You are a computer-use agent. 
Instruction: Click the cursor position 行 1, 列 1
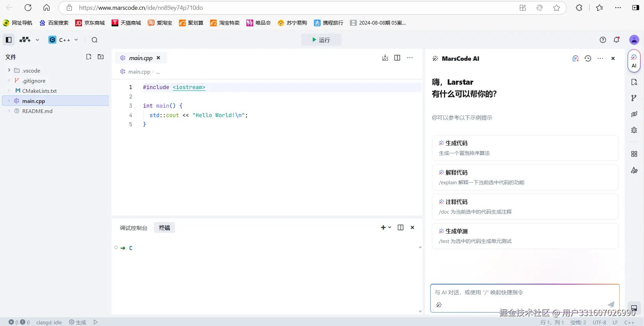click(x=552, y=322)
